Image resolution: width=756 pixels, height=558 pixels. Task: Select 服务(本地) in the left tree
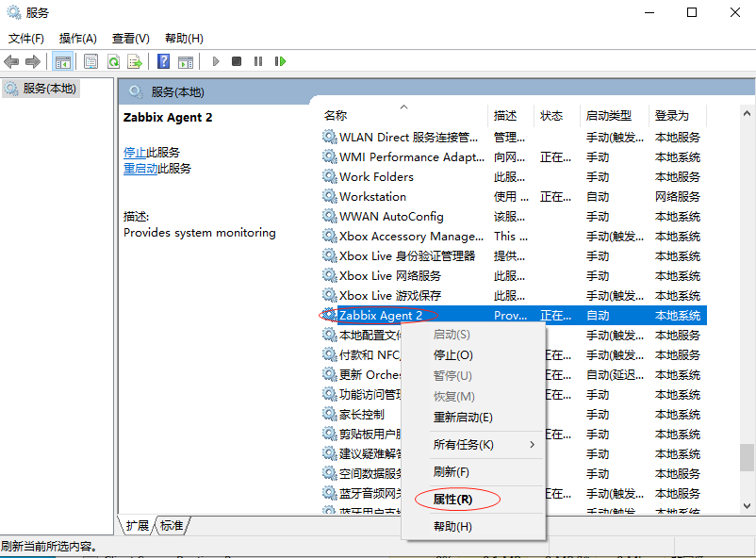click(49, 89)
